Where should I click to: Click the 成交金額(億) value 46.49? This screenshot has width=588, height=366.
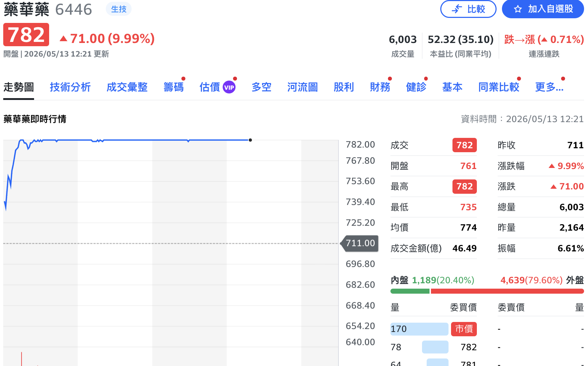point(465,248)
